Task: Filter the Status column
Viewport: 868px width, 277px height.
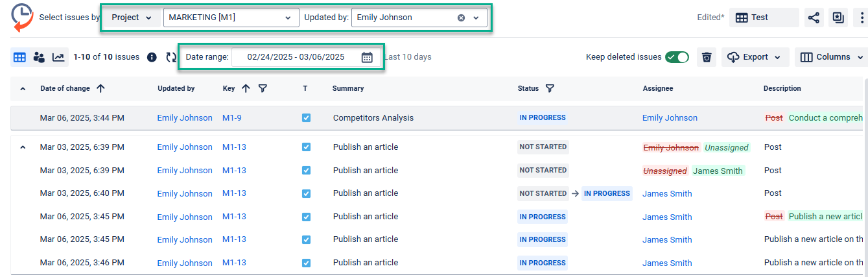Action: tap(550, 88)
